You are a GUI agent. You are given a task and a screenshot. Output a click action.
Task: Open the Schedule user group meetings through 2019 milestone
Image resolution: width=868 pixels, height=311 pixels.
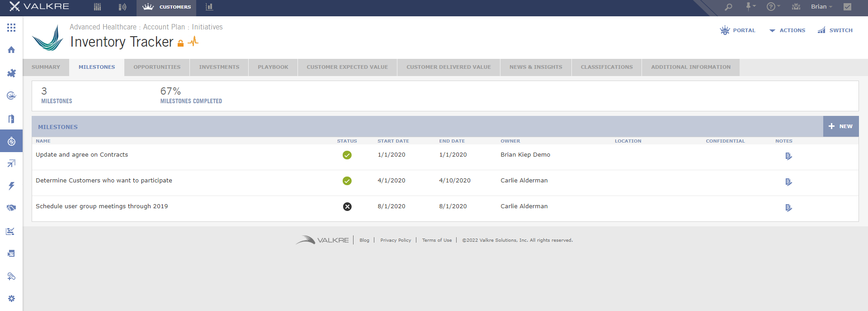(x=102, y=206)
